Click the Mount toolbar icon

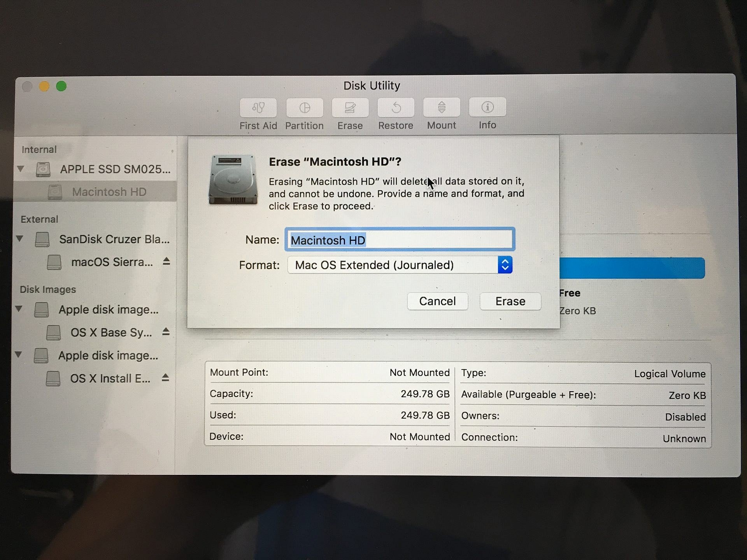(442, 107)
